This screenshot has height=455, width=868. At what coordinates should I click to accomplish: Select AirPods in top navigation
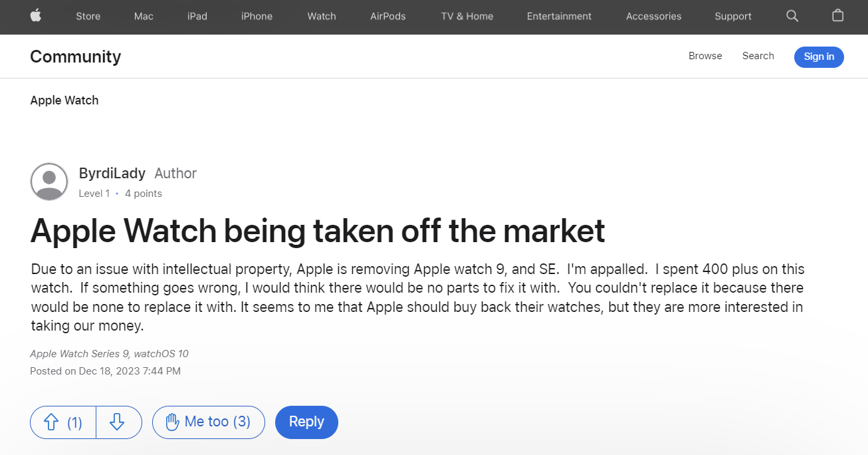[388, 16]
